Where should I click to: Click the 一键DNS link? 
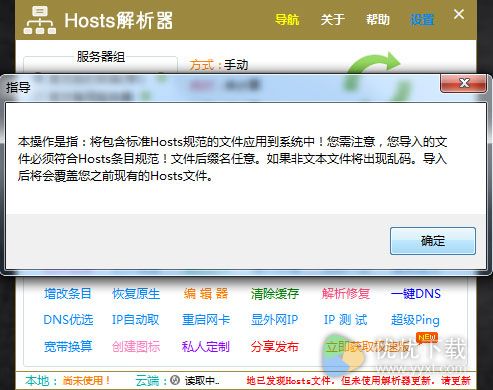[x=416, y=294]
